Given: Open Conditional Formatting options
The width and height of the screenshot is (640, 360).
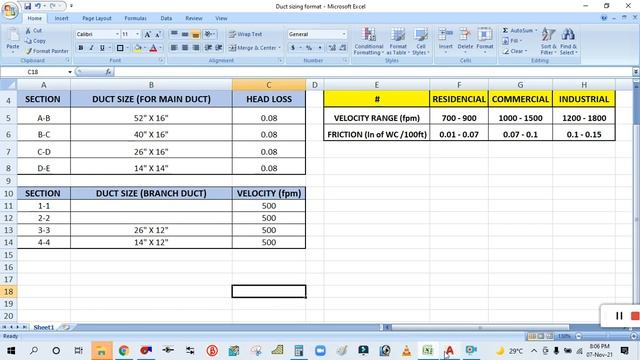Looking at the screenshot, I should [x=369, y=41].
